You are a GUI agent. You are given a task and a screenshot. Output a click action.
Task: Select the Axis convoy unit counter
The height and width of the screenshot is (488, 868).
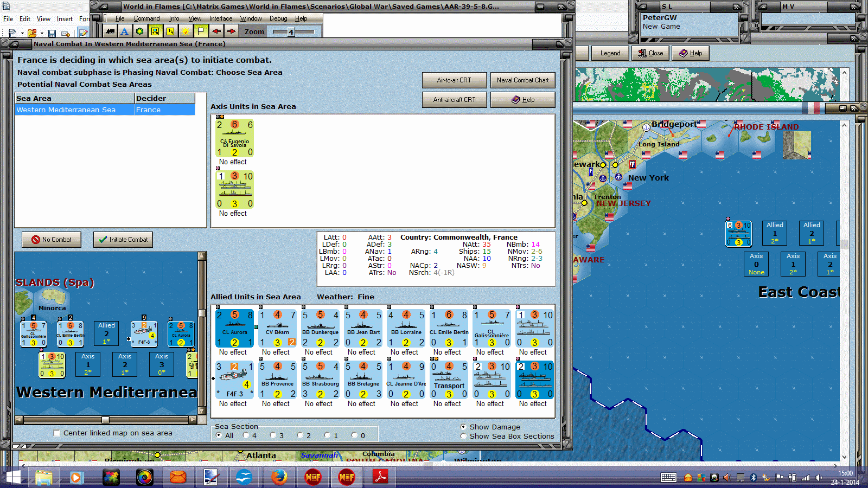[235, 190]
